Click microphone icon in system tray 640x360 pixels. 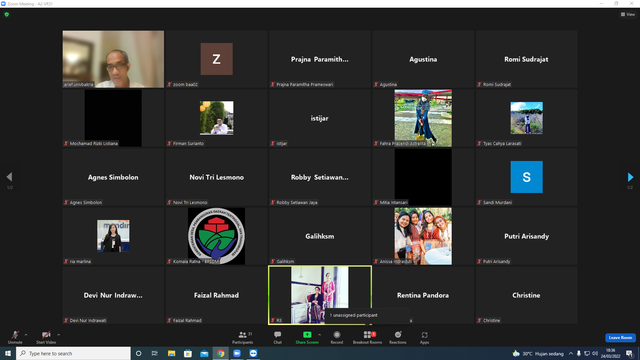tap(579, 353)
